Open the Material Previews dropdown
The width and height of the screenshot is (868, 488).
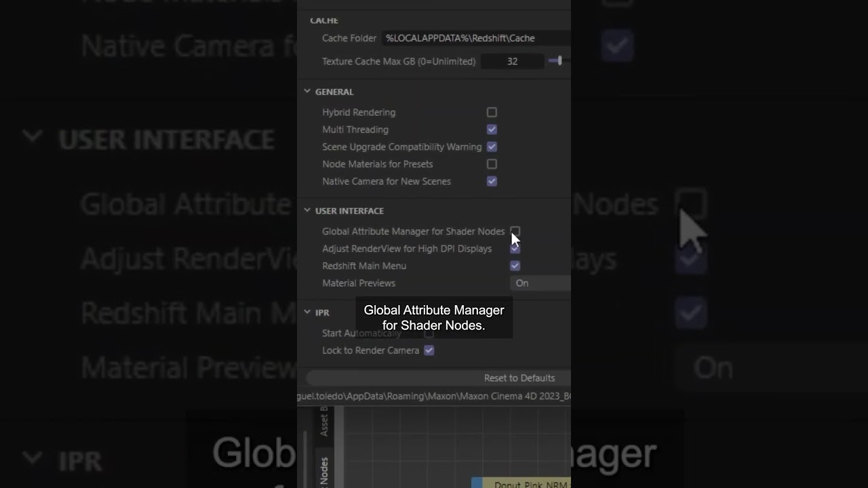pos(540,283)
